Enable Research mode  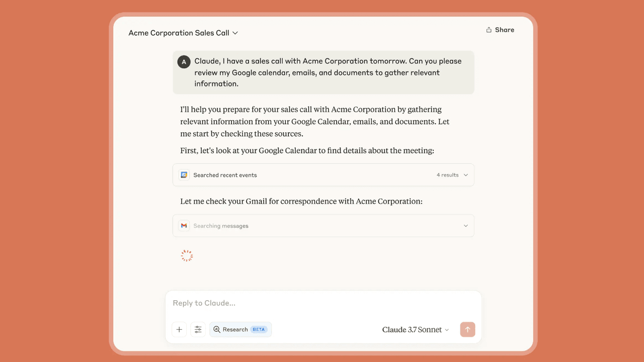pos(240,329)
